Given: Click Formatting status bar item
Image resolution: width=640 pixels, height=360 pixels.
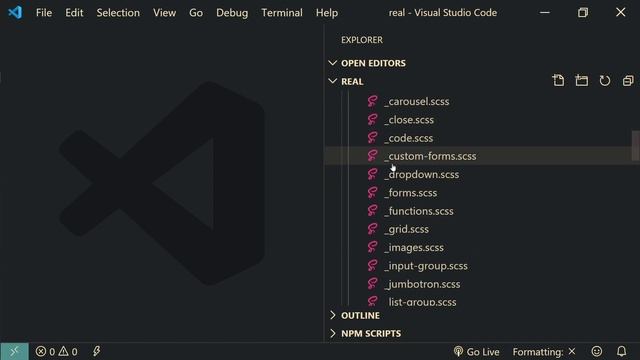Looking at the screenshot, I should (x=544, y=351).
